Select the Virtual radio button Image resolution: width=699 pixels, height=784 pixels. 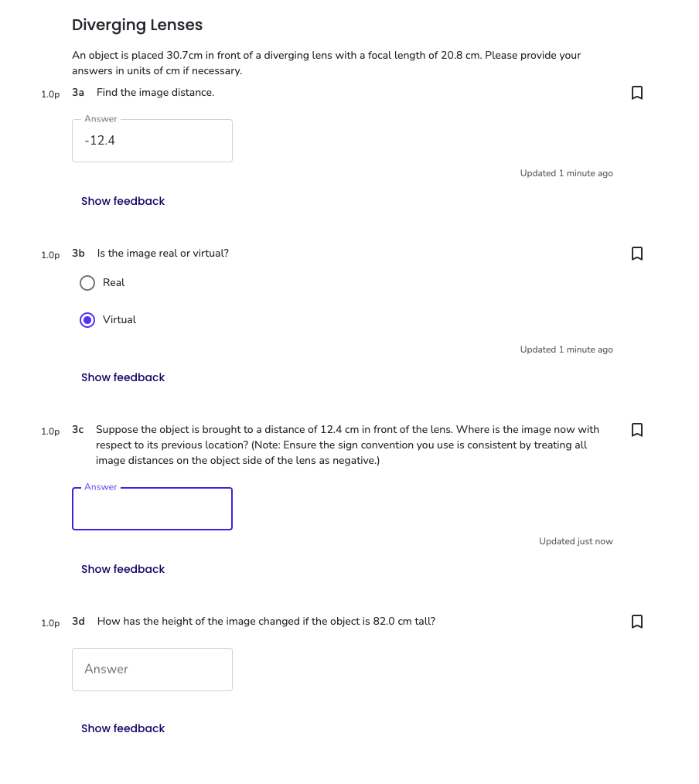87,319
